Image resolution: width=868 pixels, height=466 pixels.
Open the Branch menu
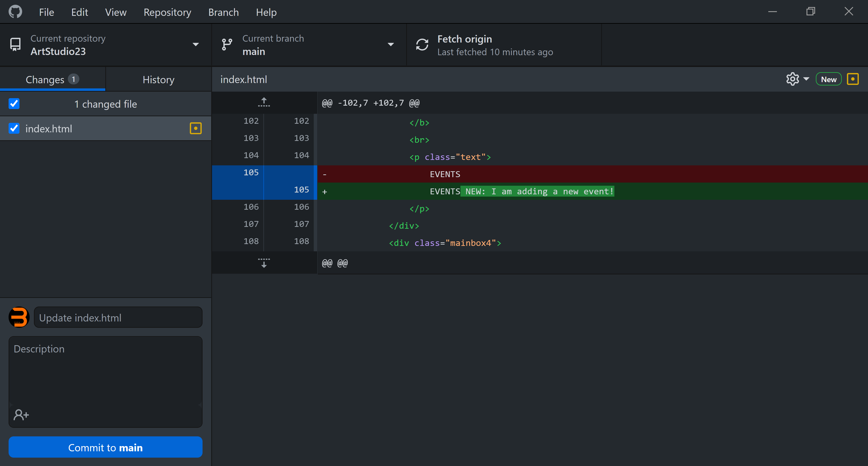223,12
